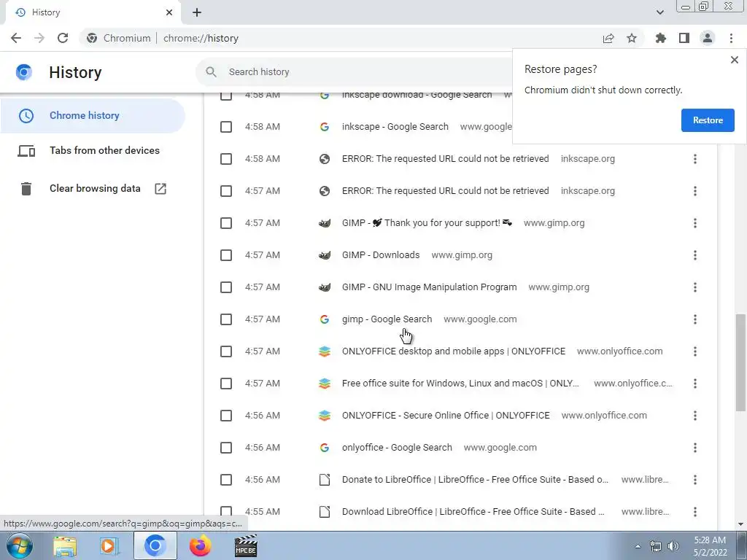Bookmark this page with the star icon

click(x=632, y=38)
